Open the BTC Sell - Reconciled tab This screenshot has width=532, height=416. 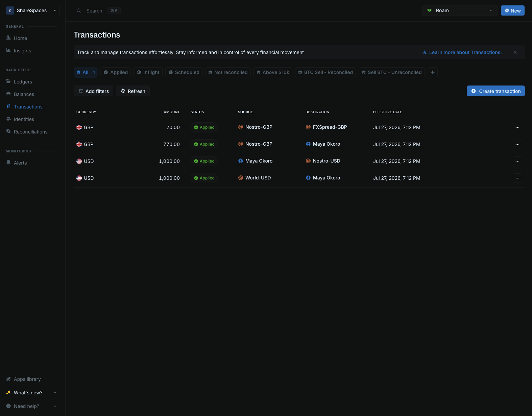pos(325,72)
